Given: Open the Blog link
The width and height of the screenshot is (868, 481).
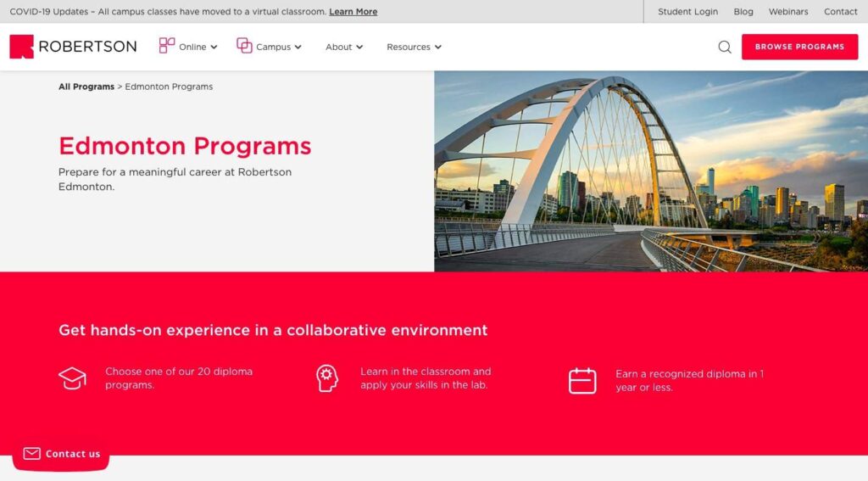Looking at the screenshot, I should 743,12.
